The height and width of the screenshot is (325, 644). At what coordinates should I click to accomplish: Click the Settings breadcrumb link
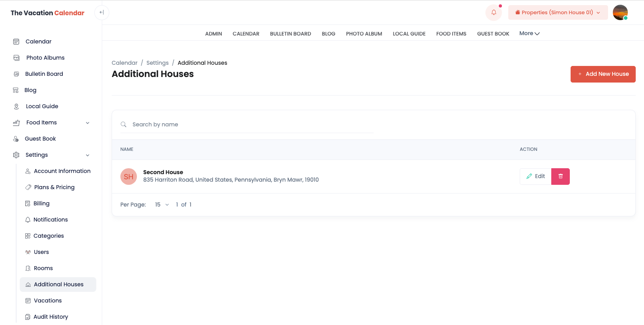(157, 63)
